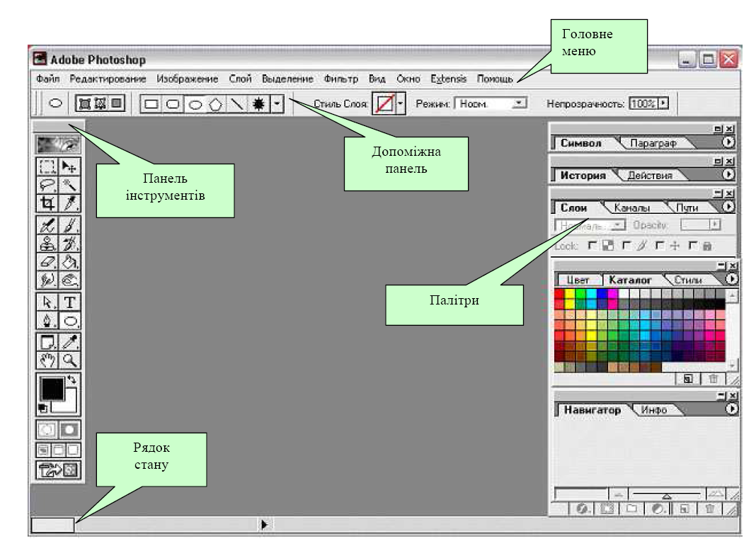This screenshot has height=546, width=756.
Task: Click the zoom percentage field in status bar
Action: coord(52,525)
